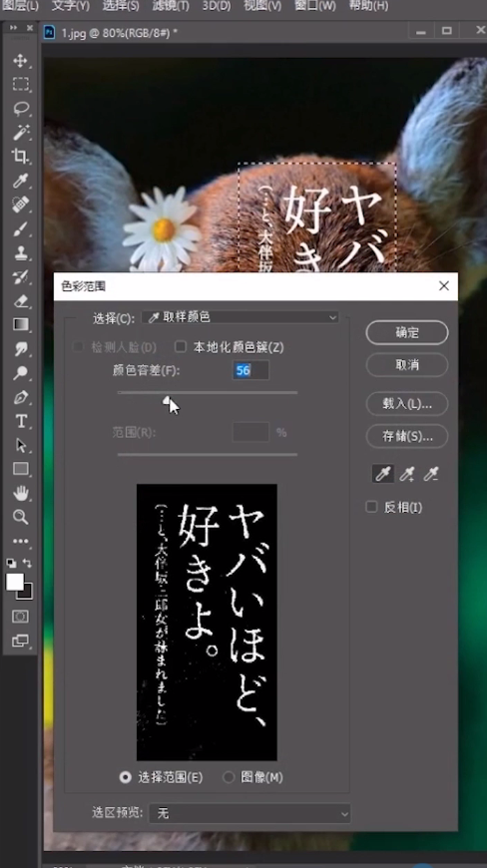Click the 范围 slider track
Image resolution: width=487 pixels, height=868 pixels.
(x=208, y=455)
